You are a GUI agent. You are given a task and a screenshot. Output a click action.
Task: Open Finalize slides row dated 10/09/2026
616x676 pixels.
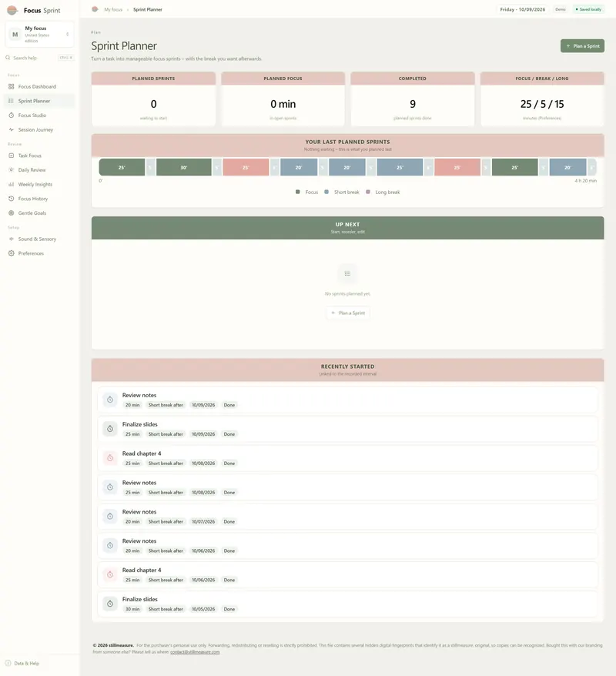coord(347,429)
